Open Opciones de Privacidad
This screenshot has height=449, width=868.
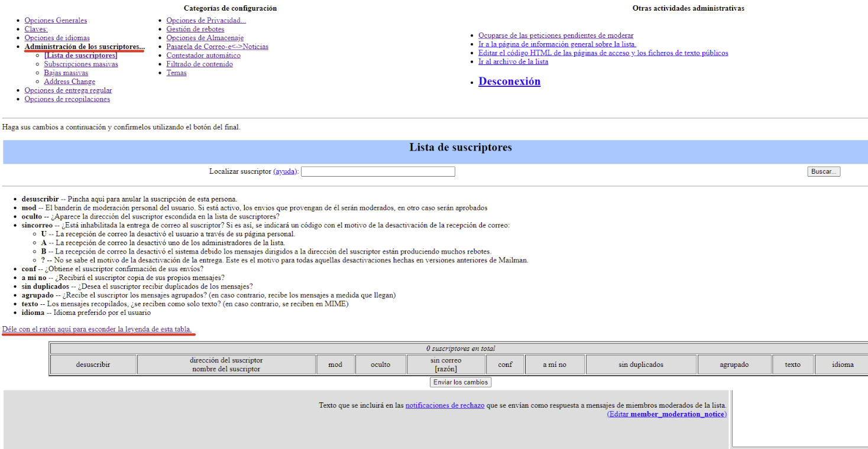click(x=206, y=21)
